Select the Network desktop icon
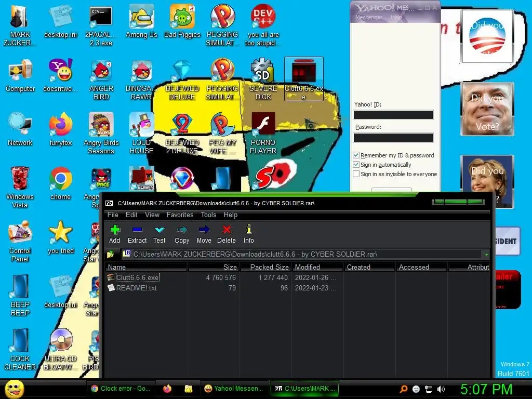The image size is (532, 399). click(20, 129)
